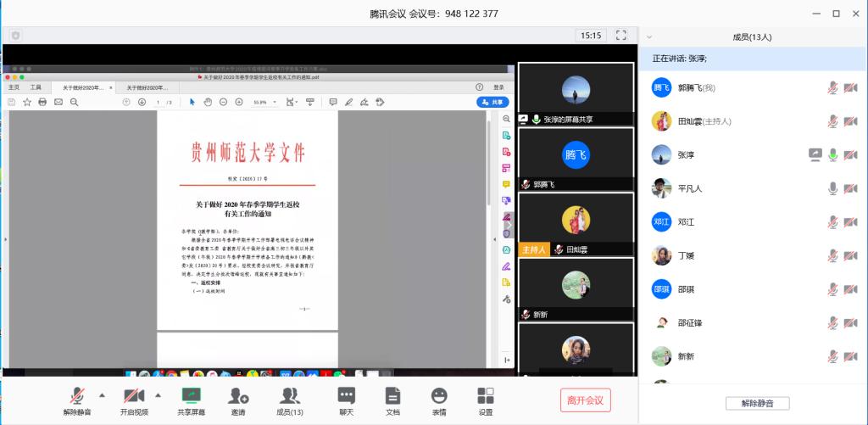Click the security shield icon at top-left
Image resolution: width=868 pixels, height=425 pixels.
click(x=15, y=36)
